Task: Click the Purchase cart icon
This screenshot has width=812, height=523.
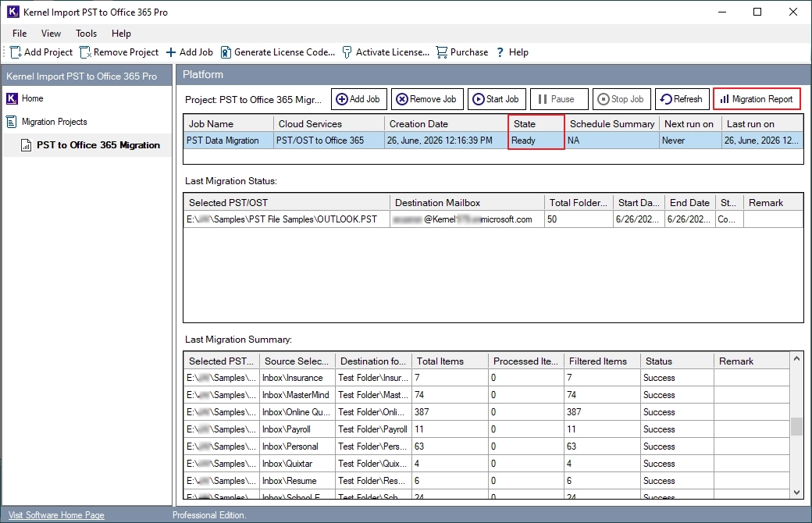Action: 441,52
